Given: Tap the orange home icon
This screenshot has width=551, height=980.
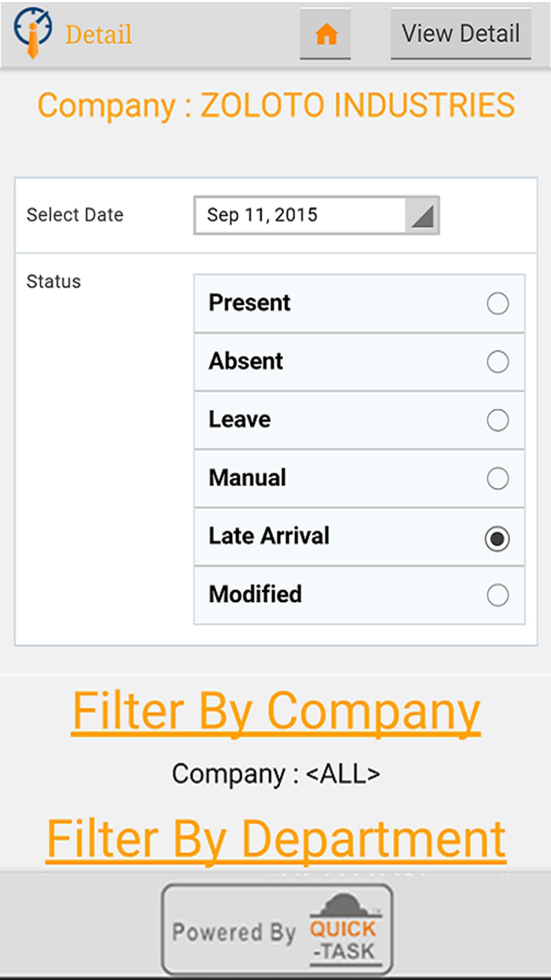Looking at the screenshot, I should (326, 34).
